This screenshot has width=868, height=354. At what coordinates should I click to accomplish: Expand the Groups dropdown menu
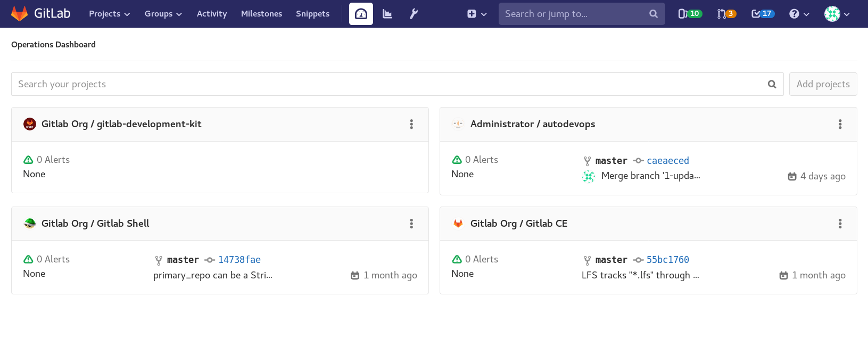click(x=163, y=14)
